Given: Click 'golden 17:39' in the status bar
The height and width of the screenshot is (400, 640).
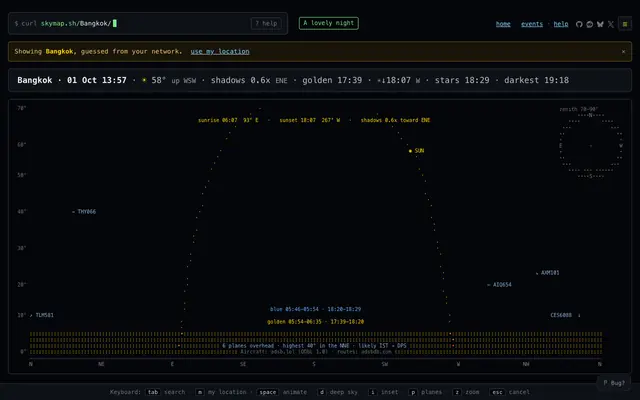Looking at the screenshot, I should click(x=332, y=80).
